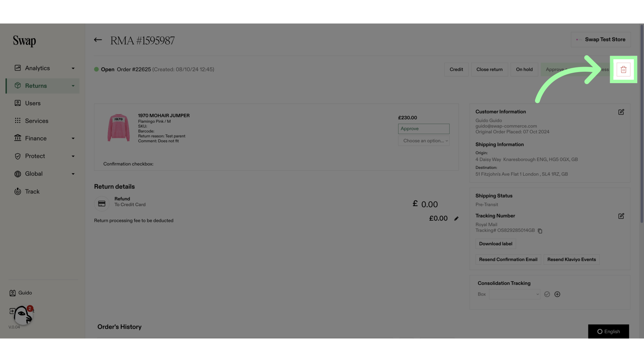Viewport: 644px width, 362px height.
Task: Select the Credit menu action
Action: tap(457, 69)
